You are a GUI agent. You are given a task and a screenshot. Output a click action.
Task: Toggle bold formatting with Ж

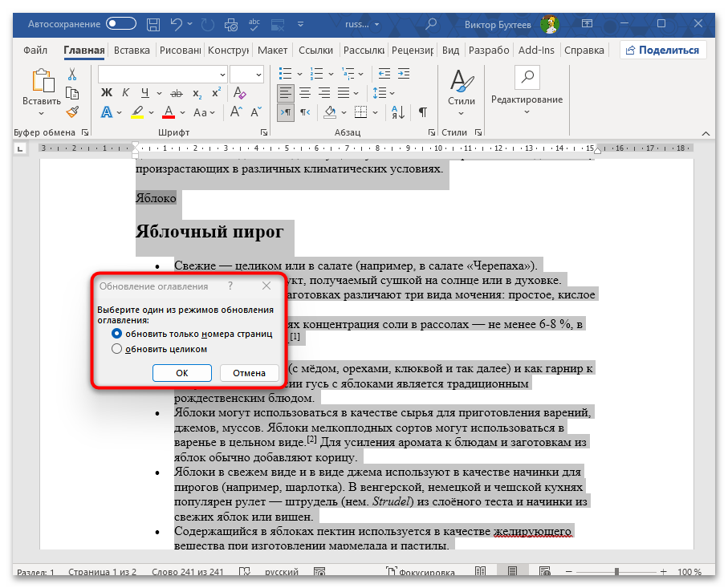[107, 93]
